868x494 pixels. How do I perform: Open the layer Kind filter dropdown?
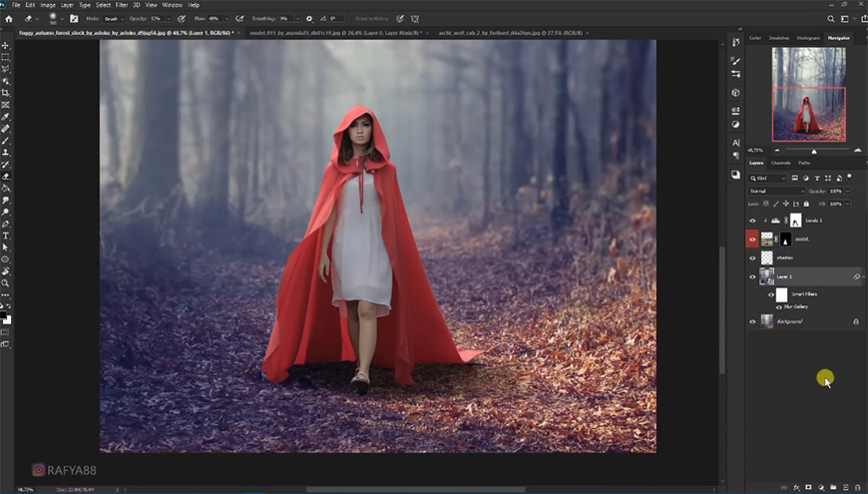tap(767, 178)
